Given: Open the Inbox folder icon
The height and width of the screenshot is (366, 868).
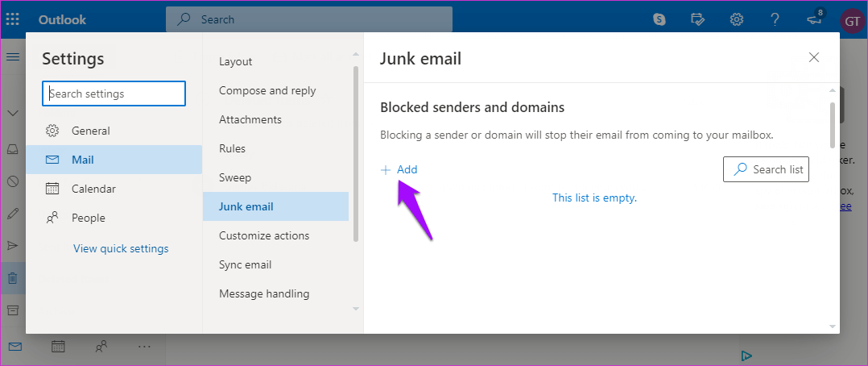Looking at the screenshot, I should coord(13,149).
